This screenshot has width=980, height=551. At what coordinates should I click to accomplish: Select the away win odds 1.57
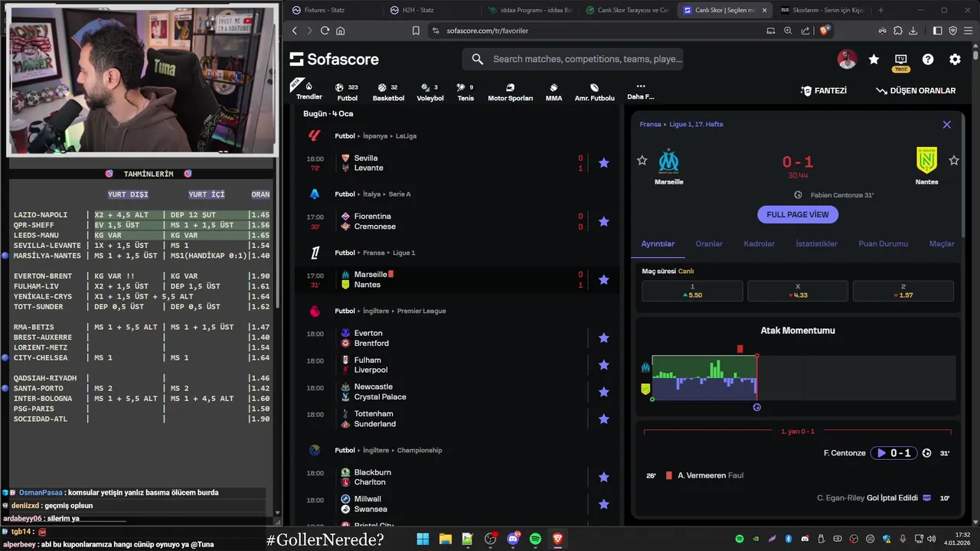tap(903, 291)
